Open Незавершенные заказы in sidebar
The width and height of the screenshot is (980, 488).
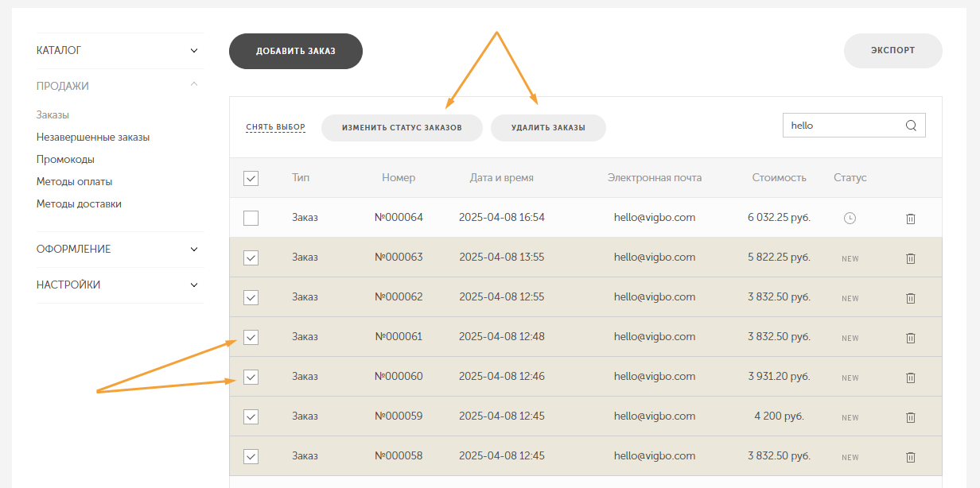(x=93, y=137)
